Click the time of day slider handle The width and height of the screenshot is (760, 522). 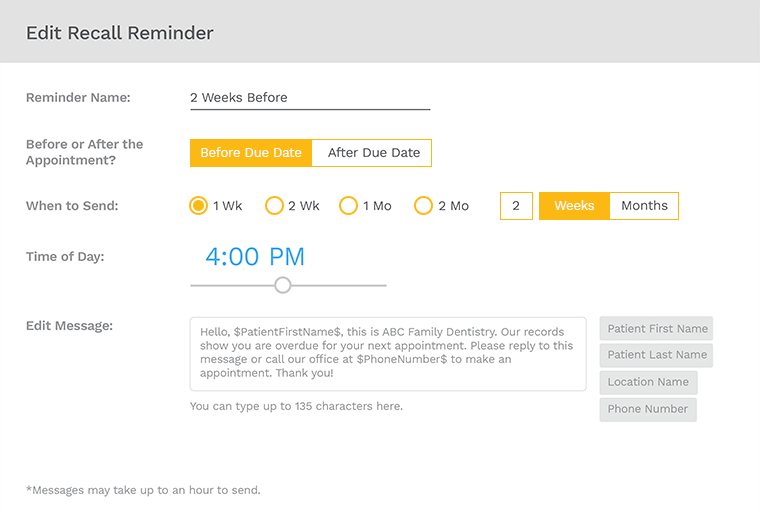coord(283,285)
